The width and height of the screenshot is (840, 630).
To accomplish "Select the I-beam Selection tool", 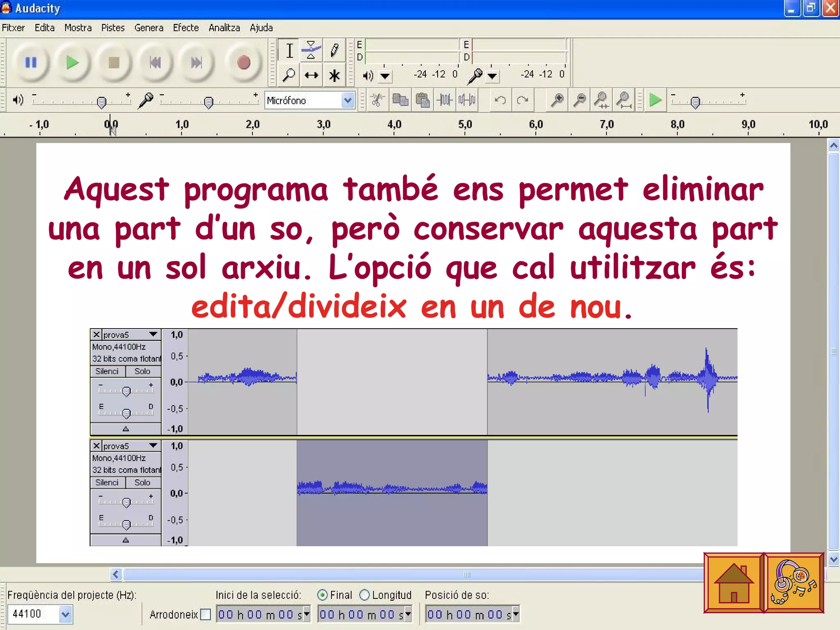I will click(x=289, y=51).
